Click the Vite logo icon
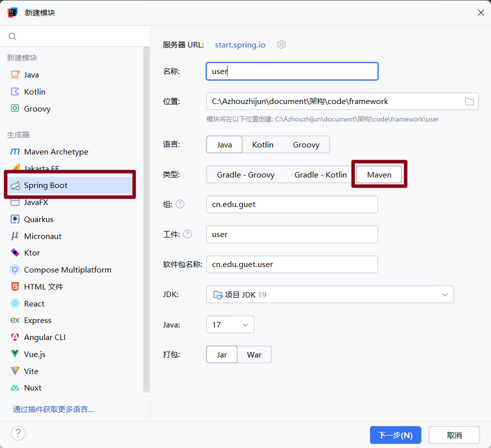 pyautogui.click(x=15, y=371)
